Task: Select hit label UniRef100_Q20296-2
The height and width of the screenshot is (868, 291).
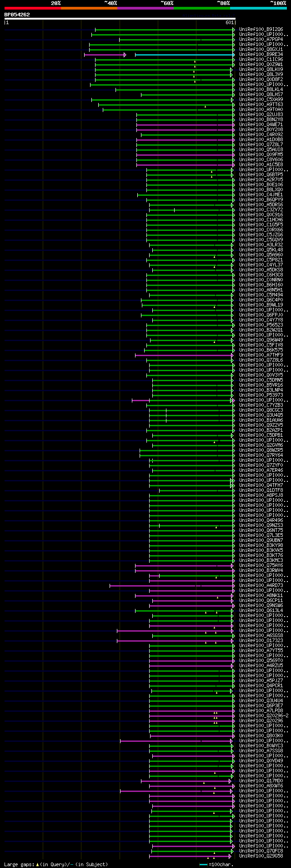Action: 264,715
